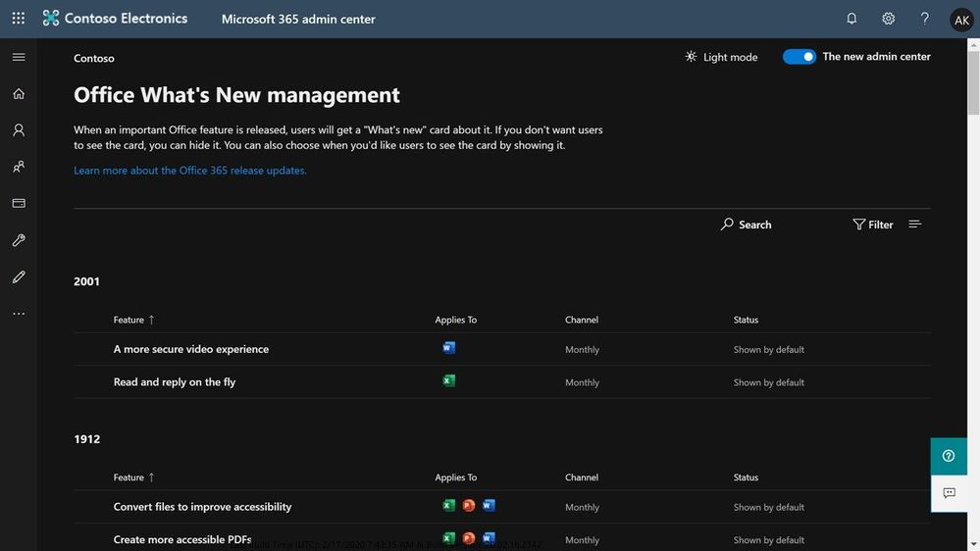Click Shown by default for Convert files row

pos(769,507)
